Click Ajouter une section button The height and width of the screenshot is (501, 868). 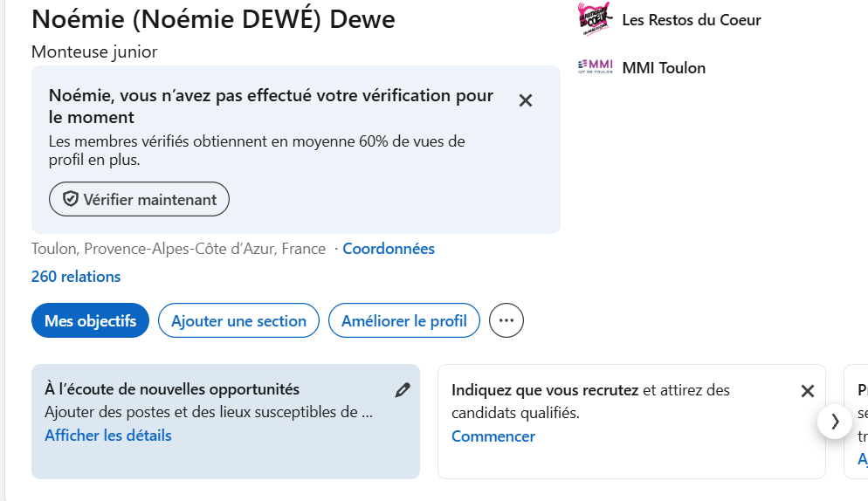click(x=238, y=320)
